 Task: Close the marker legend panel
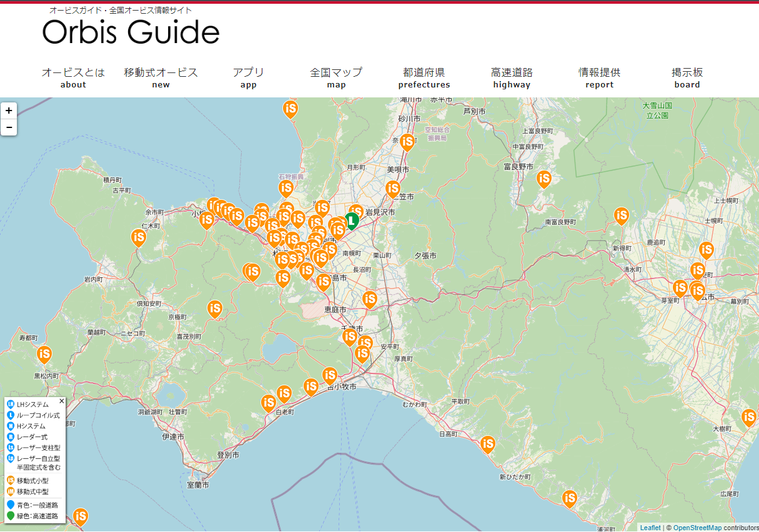tap(62, 401)
